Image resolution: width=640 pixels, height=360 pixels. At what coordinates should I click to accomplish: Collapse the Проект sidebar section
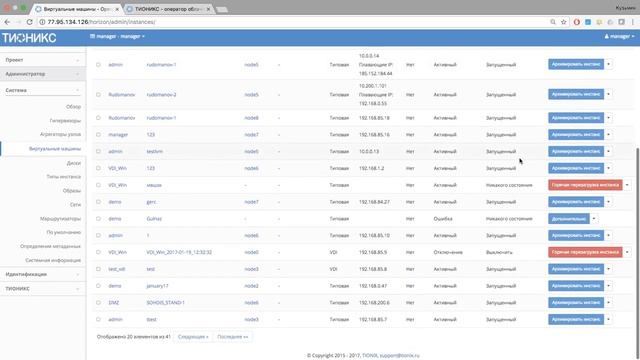(42, 60)
